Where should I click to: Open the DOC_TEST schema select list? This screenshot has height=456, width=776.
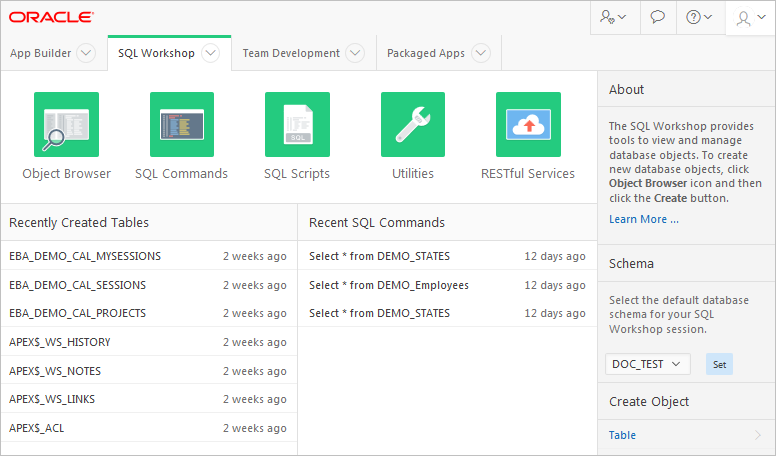point(647,364)
